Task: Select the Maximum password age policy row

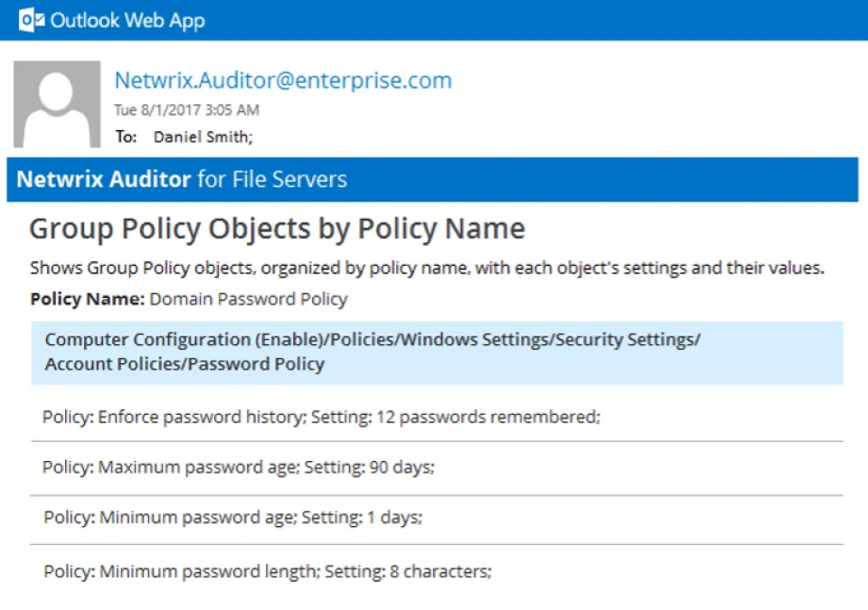Action: 238,467
